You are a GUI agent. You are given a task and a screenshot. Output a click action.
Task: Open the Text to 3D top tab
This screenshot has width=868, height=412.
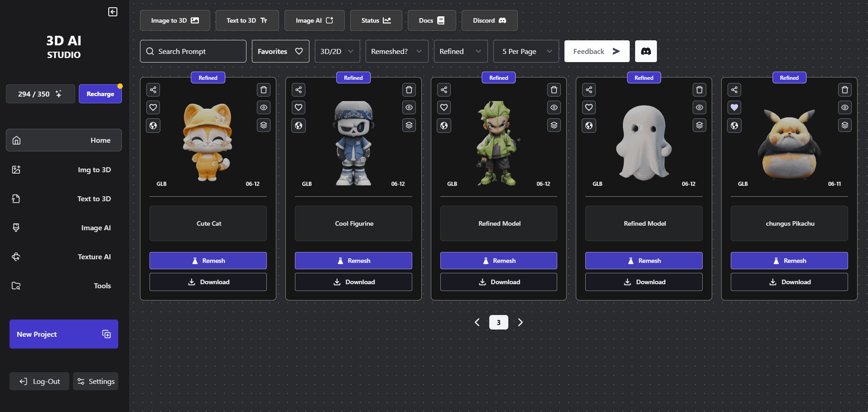[247, 20]
